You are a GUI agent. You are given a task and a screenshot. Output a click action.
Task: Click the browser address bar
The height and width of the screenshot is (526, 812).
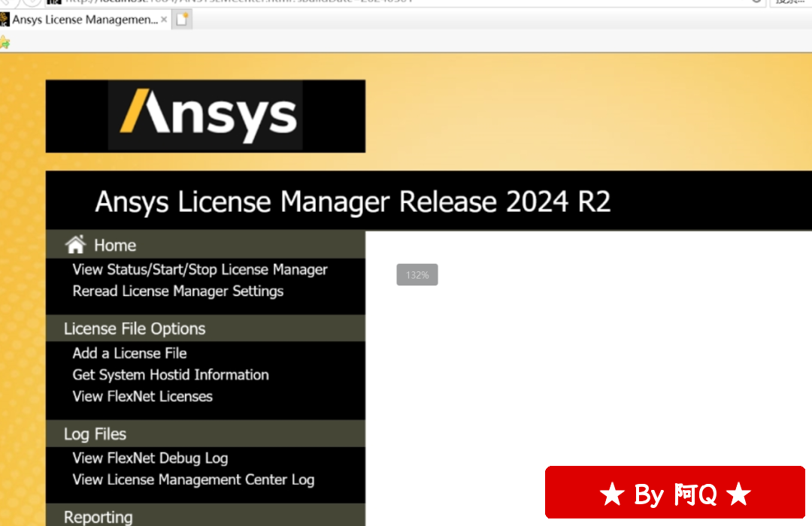point(376,2)
